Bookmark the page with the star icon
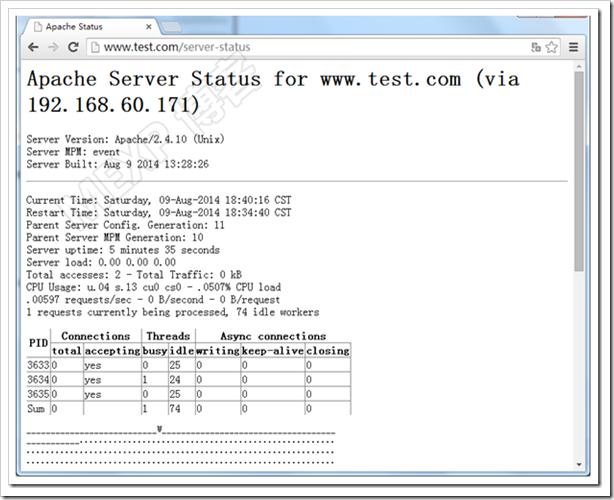This screenshot has width=614, height=500. 551,47
